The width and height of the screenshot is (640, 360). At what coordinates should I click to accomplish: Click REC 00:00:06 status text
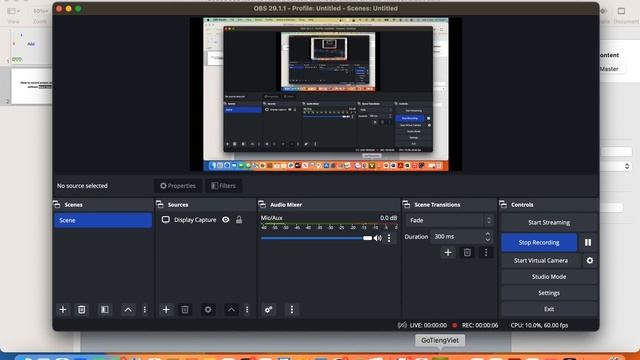pos(480,325)
